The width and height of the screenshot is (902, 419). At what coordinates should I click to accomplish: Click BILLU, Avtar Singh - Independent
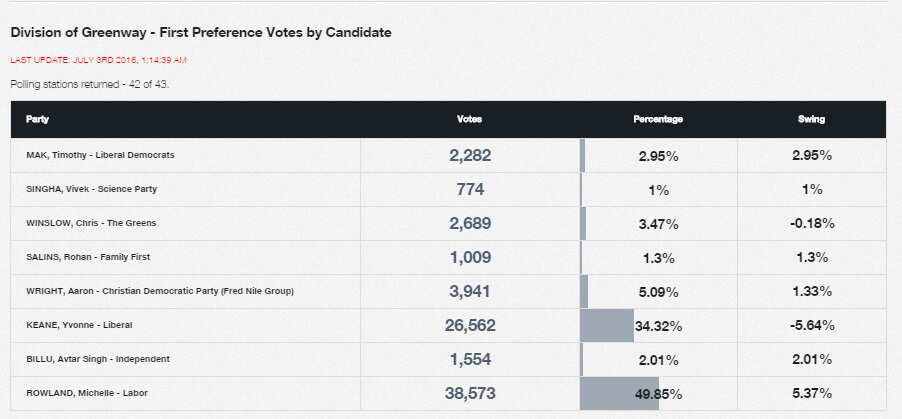point(98,359)
